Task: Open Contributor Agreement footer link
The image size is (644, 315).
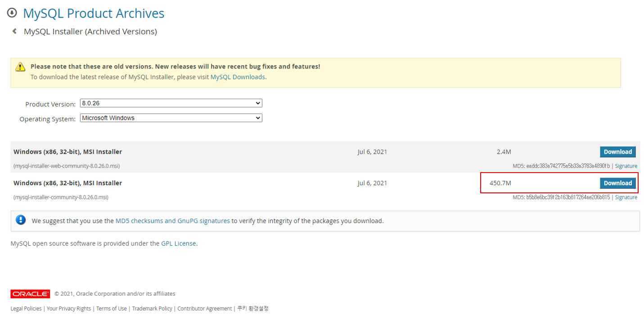Action: (x=205, y=309)
